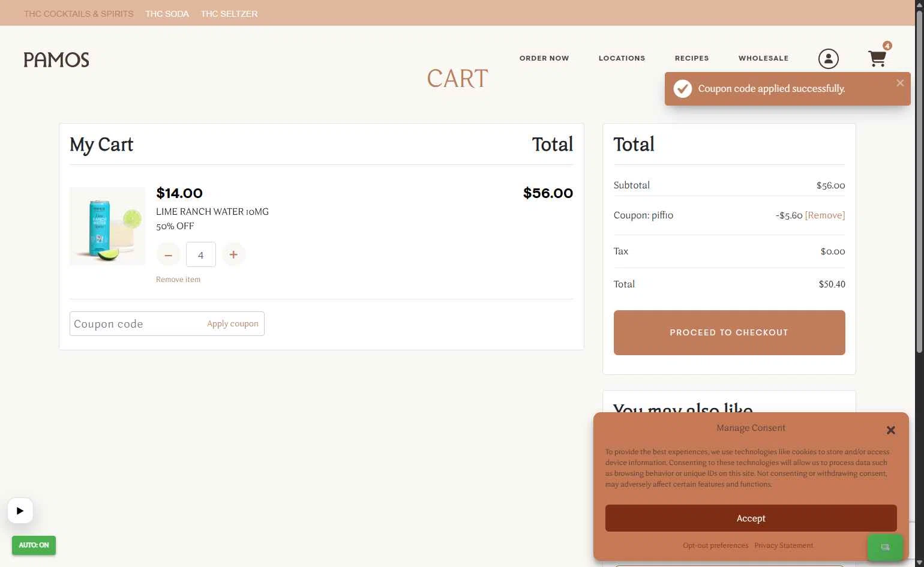Image resolution: width=924 pixels, height=567 pixels.
Task: Open THC Cocktails & Spirits menu
Action: pos(79,13)
